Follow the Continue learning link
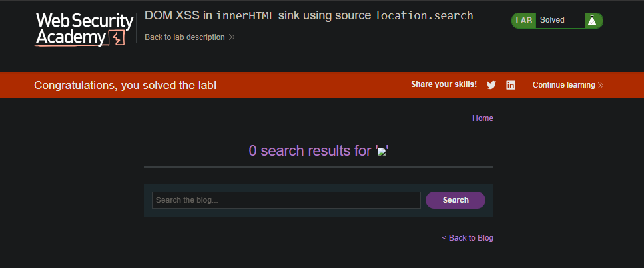The height and width of the screenshot is (268, 644). (564, 85)
